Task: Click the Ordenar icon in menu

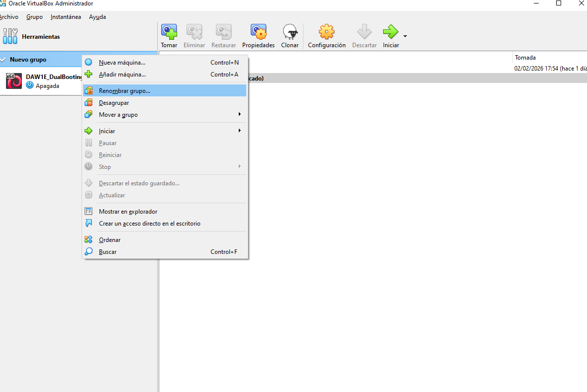Action: (89, 239)
